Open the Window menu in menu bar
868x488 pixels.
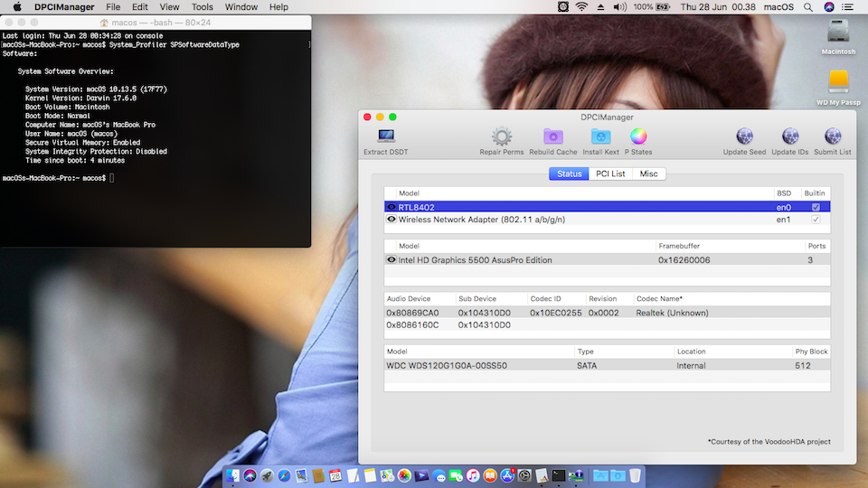pos(241,7)
